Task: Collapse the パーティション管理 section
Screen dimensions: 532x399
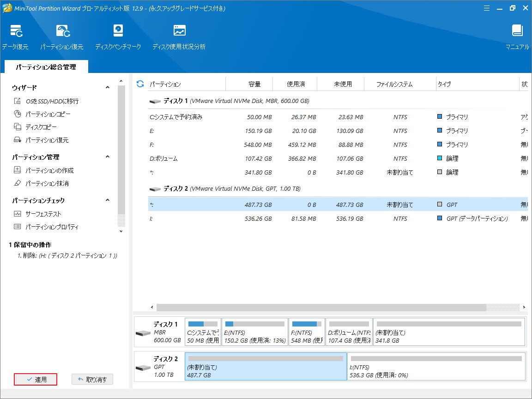Action: (x=108, y=157)
